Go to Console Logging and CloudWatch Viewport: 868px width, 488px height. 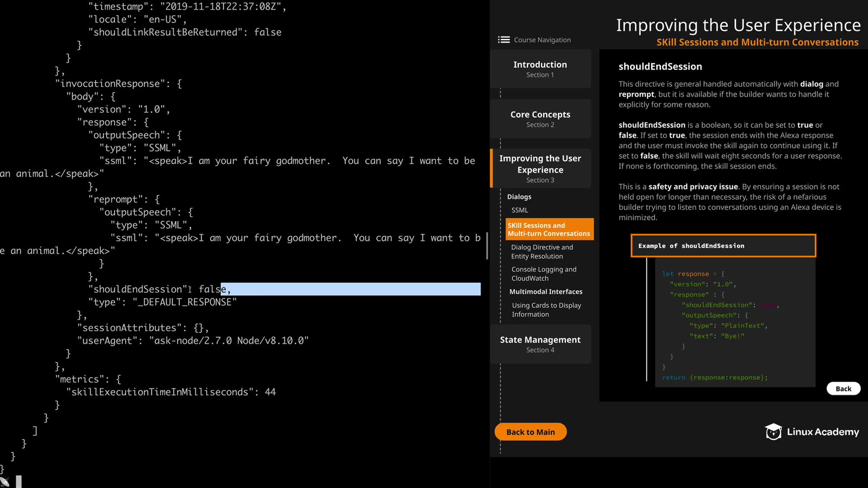click(544, 274)
